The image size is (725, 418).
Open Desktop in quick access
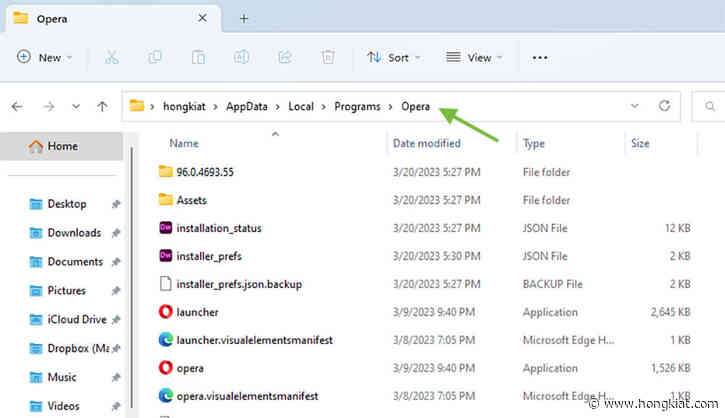click(x=67, y=204)
